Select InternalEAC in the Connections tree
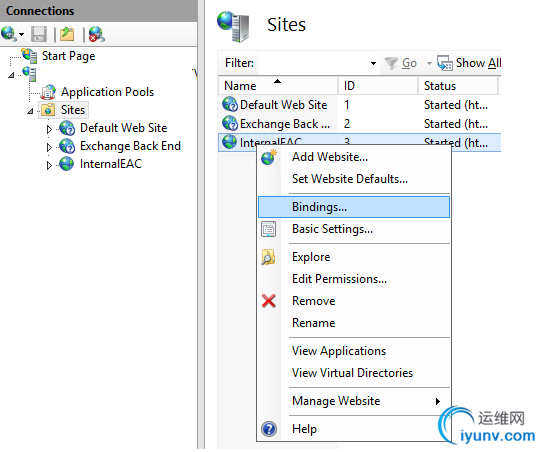 110,164
